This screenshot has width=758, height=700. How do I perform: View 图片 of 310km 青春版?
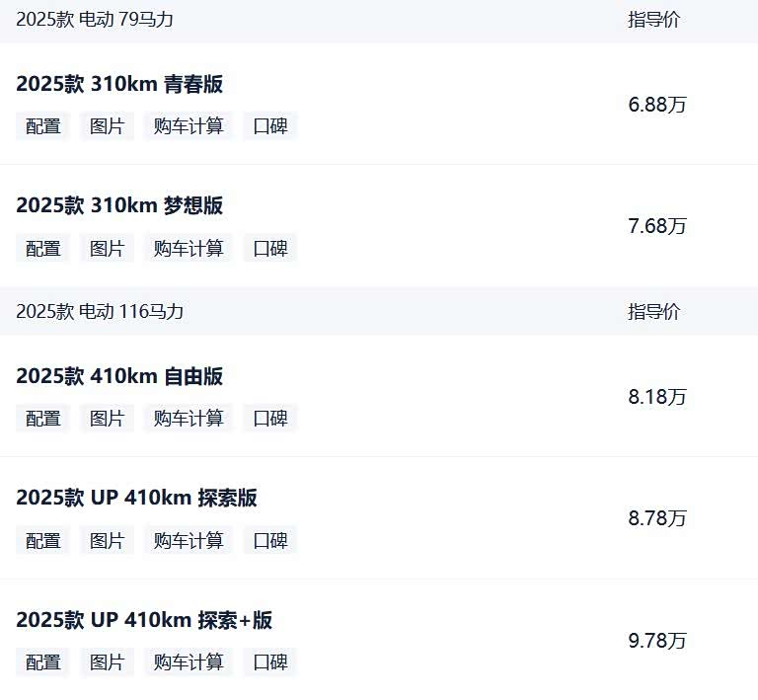tap(107, 126)
